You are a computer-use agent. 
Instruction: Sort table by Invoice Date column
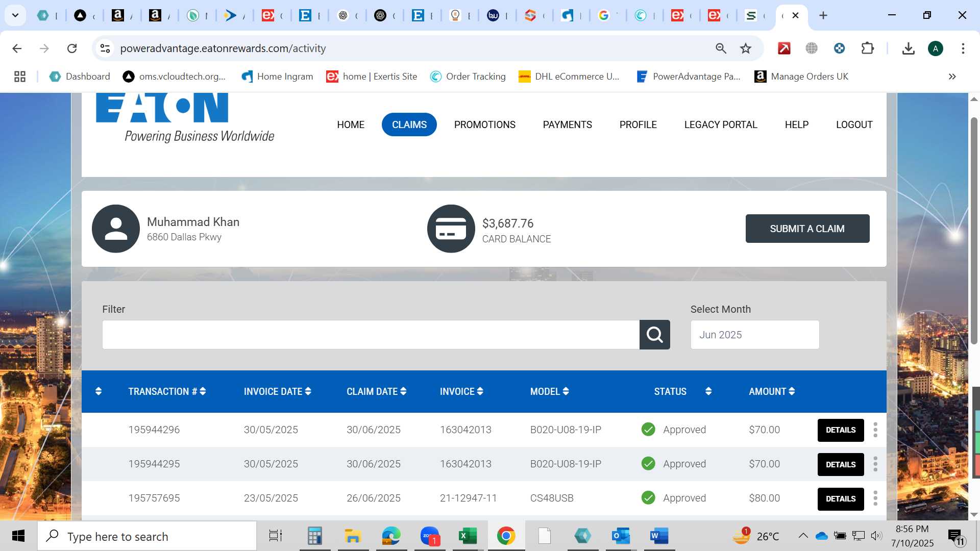pyautogui.click(x=277, y=391)
